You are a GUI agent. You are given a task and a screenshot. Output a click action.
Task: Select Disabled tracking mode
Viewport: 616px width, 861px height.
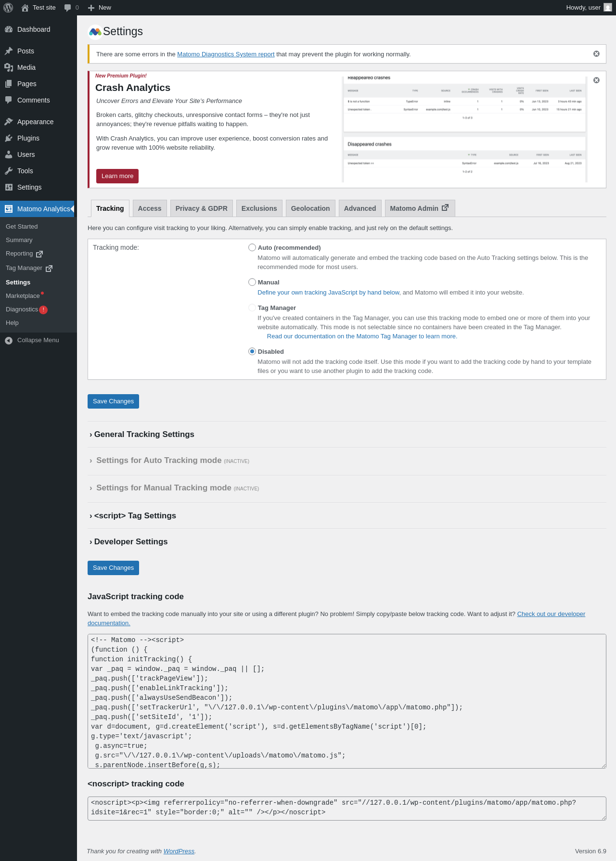pos(252,351)
